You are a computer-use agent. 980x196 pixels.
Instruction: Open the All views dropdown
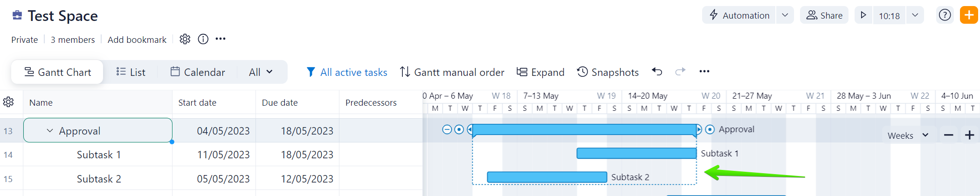[x=261, y=72]
